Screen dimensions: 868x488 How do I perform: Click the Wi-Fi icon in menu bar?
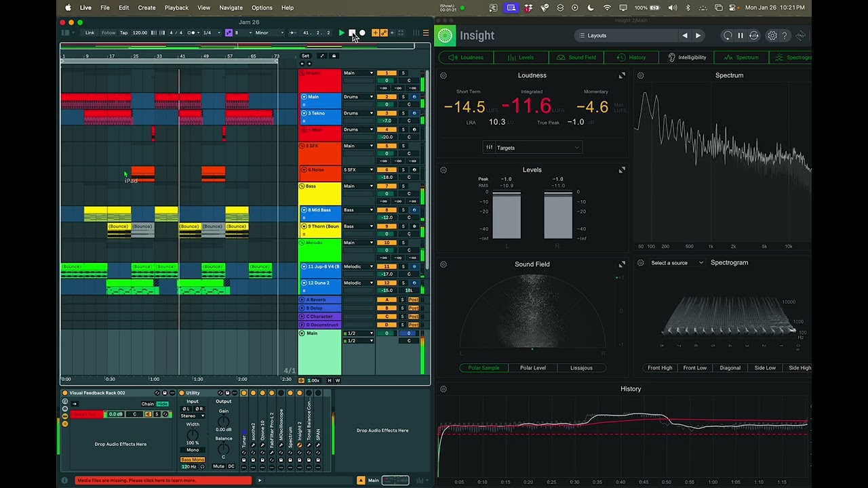point(607,7)
